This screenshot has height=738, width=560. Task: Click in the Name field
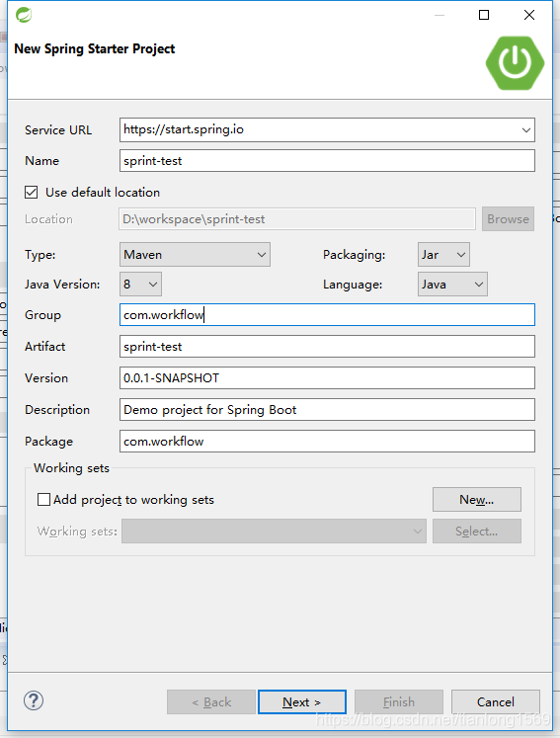pyautogui.click(x=327, y=160)
